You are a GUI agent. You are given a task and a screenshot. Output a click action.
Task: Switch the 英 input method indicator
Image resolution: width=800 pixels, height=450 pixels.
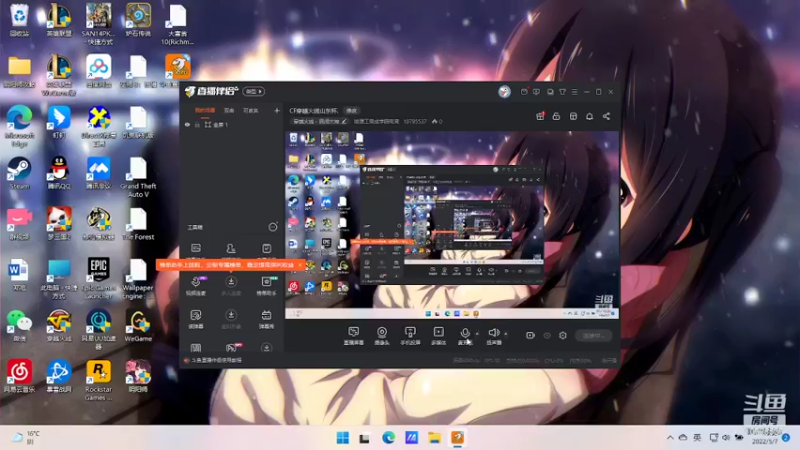tap(697, 438)
